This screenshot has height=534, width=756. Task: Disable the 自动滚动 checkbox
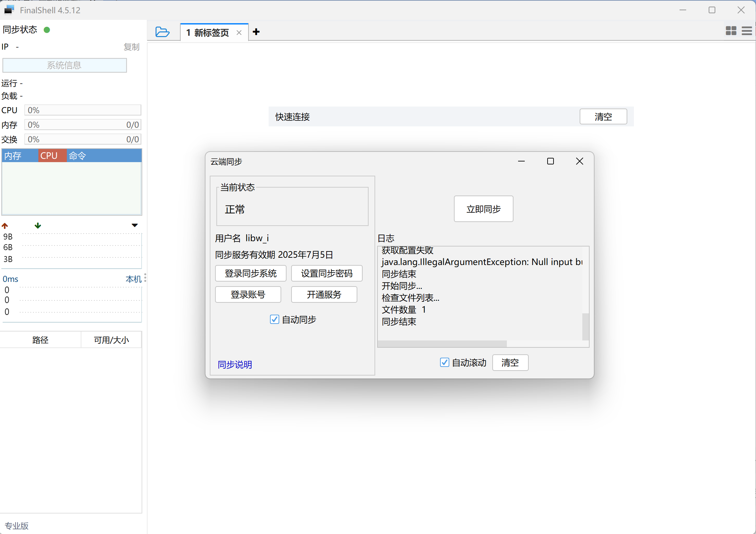click(444, 362)
